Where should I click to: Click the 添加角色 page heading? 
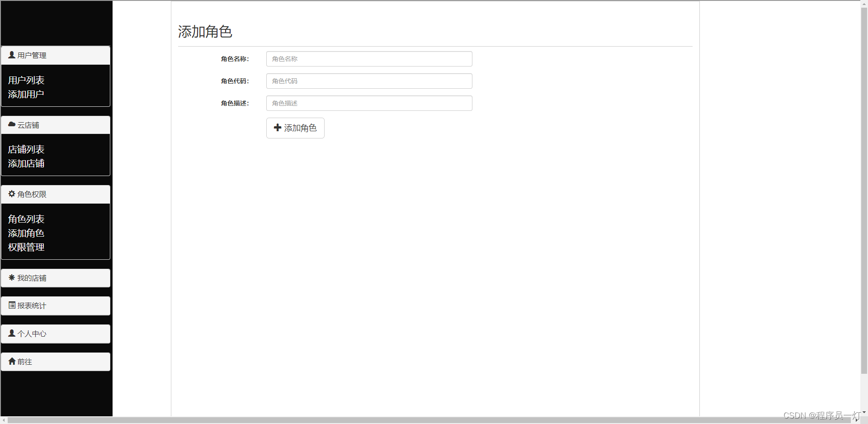[x=205, y=32]
